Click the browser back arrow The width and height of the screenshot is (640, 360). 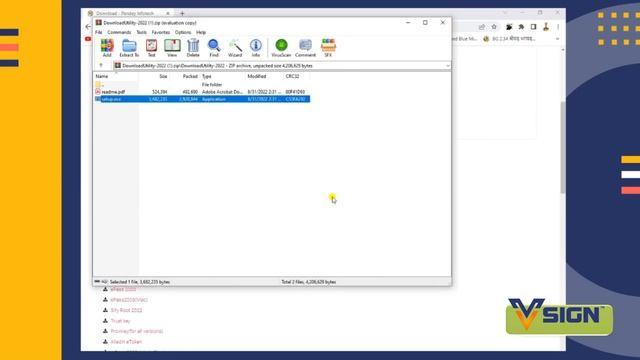[x=88, y=27]
